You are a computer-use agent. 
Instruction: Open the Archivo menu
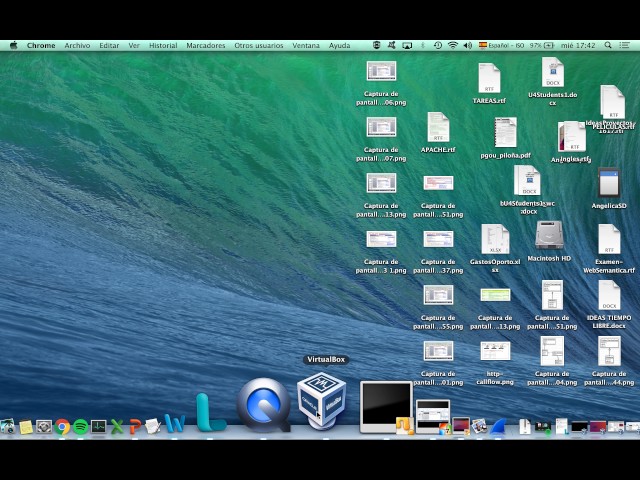(x=77, y=45)
